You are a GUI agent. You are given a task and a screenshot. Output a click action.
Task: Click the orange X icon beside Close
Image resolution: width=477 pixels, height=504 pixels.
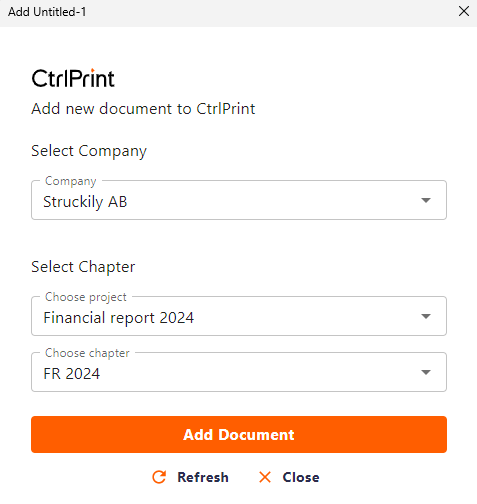coord(265,477)
